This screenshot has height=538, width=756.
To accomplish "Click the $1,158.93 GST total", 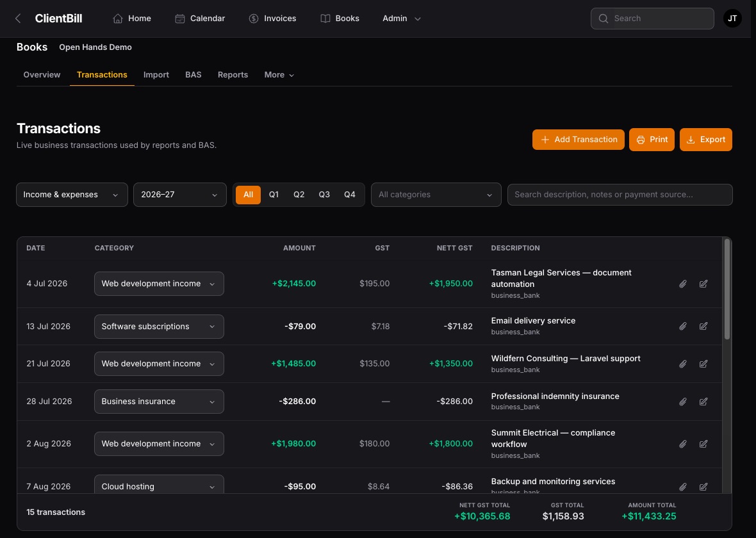I will [x=563, y=516].
